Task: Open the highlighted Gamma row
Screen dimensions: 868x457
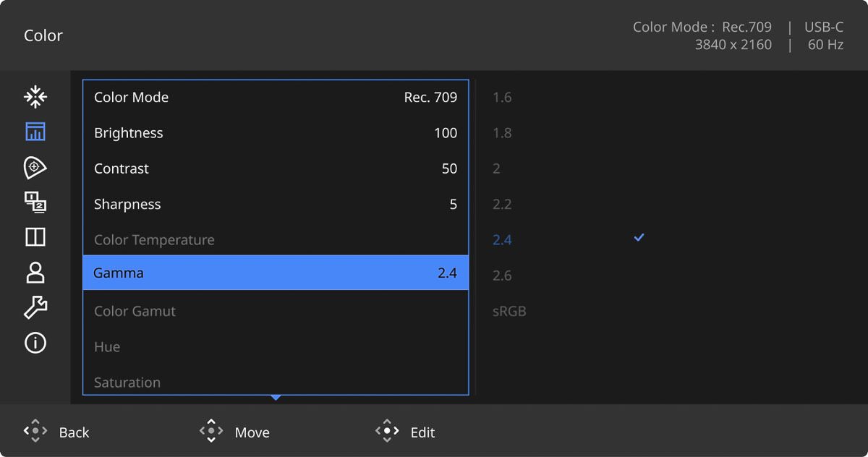Action: click(276, 273)
